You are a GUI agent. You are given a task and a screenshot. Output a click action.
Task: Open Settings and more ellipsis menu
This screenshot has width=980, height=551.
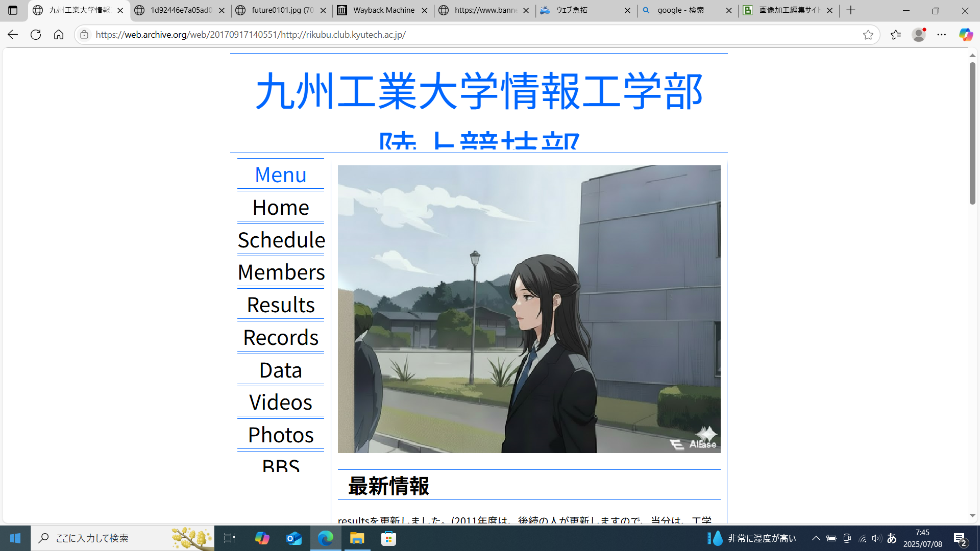tap(942, 35)
